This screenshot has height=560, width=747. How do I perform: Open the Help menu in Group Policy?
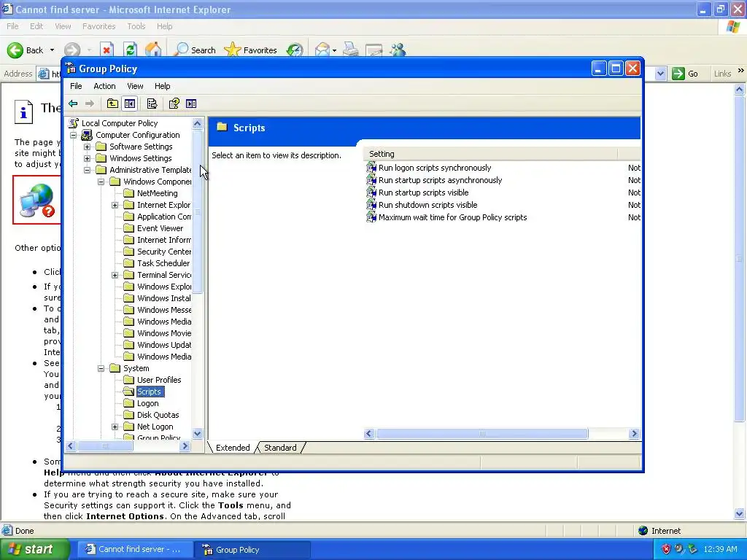[x=162, y=86]
